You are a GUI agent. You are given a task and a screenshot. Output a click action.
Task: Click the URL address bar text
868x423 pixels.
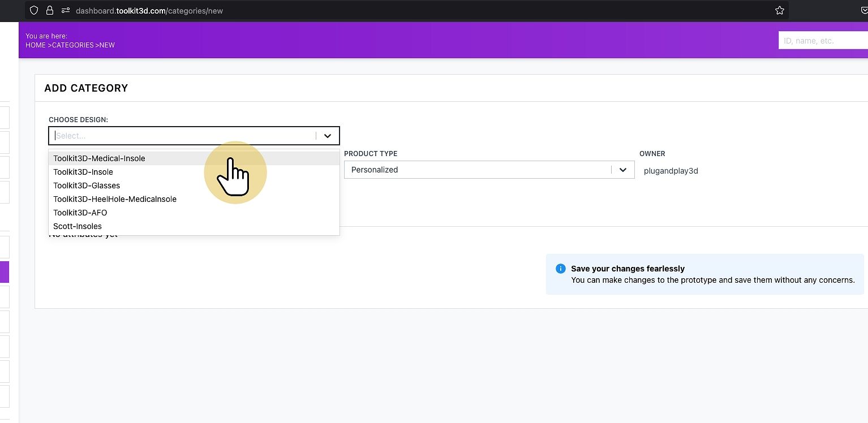pyautogui.click(x=149, y=11)
